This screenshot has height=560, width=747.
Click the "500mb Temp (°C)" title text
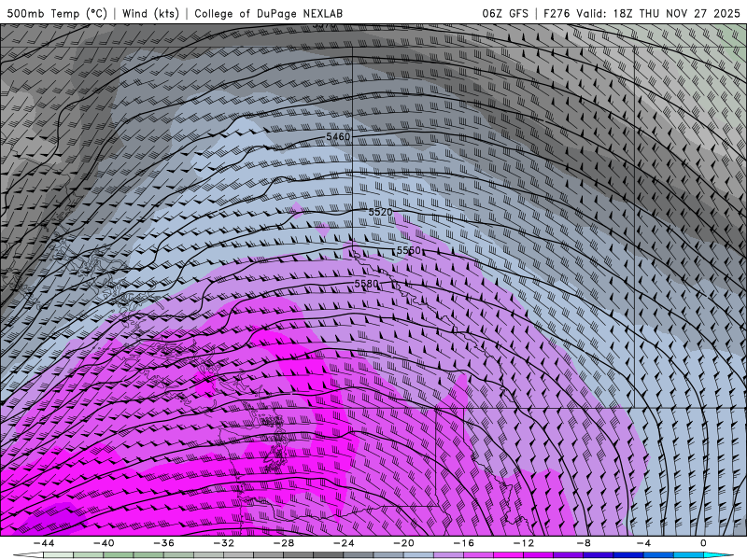pos(57,13)
